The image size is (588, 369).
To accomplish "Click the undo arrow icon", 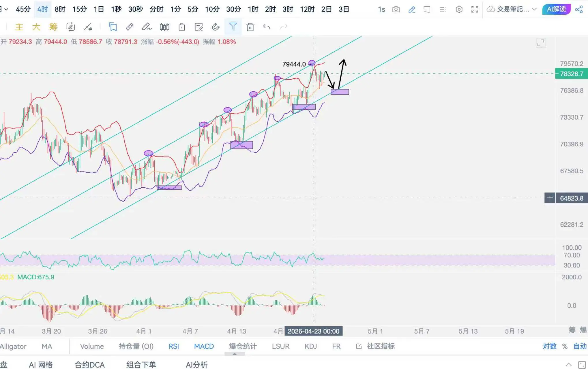I will tap(267, 27).
